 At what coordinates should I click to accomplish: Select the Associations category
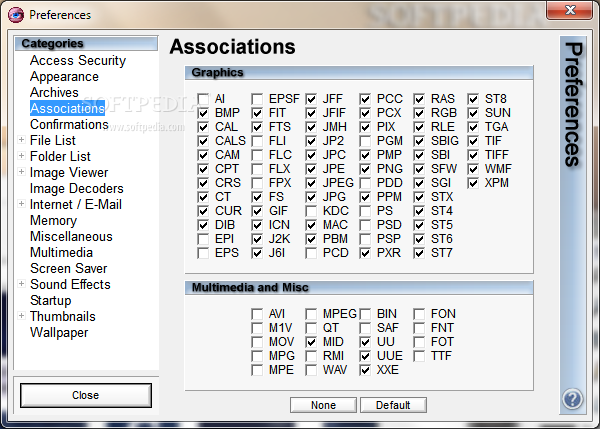pyautogui.click(x=67, y=108)
